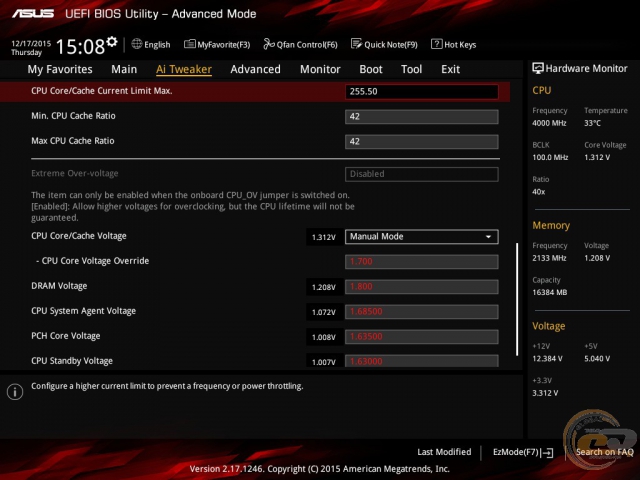Click the 4000 MHz CPU frequency value

549,123
